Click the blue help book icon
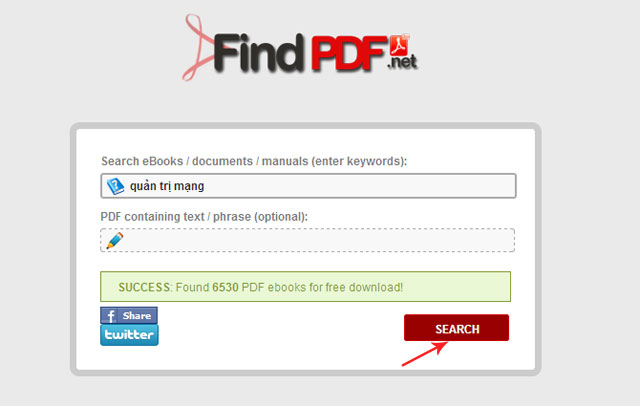This screenshot has width=640, height=406. click(x=116, y=186)
